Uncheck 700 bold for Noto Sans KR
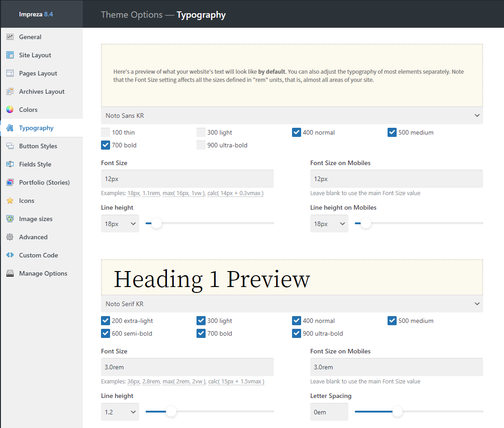The height and width of the screenshot is (428, 504). tap(106, 145)
